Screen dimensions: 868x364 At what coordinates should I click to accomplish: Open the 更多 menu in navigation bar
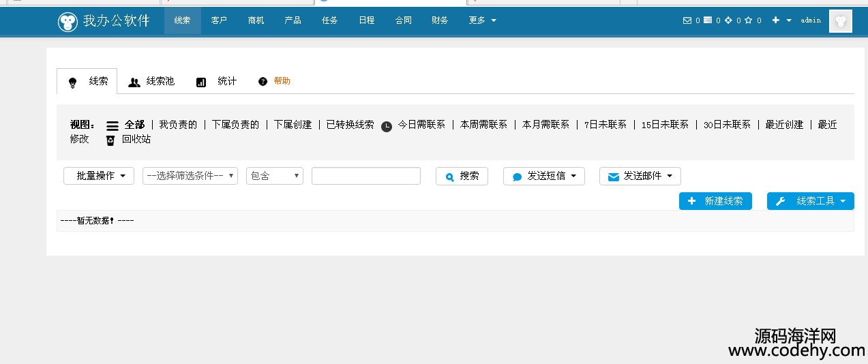click(x=482, y=20)
